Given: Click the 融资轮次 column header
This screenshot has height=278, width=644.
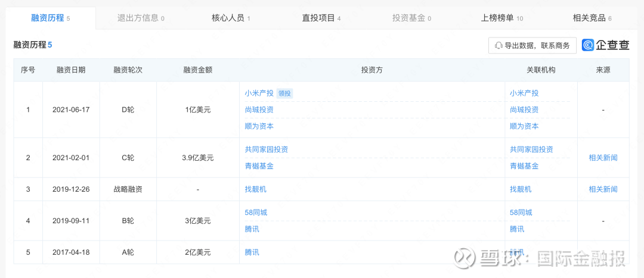Looking at the screenshot, I should coord(128,70).
